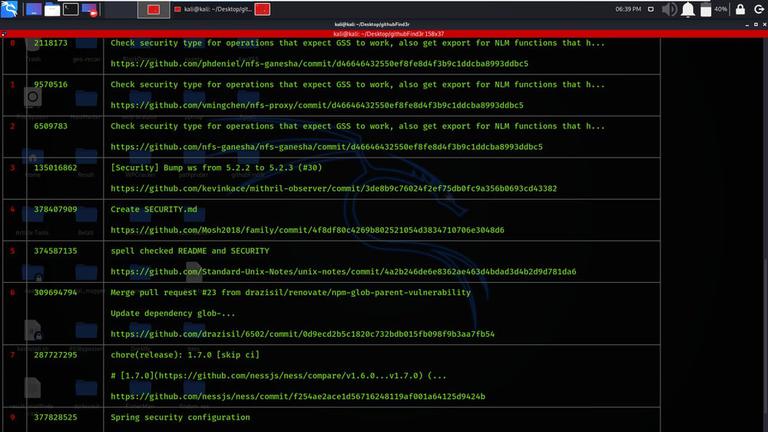Click the lock screen padlock icon

[740, 9]
